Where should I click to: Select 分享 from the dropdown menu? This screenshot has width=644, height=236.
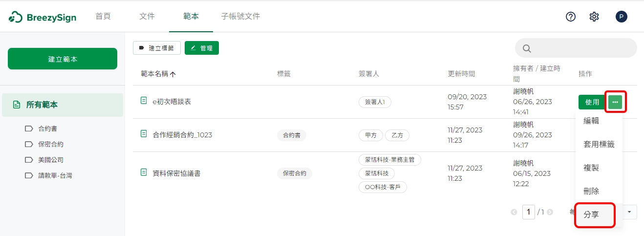click(x=592, y=215)
